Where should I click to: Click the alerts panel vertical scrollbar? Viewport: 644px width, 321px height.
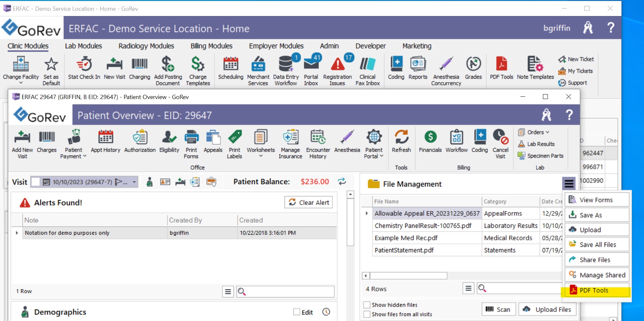[x=350, y=222]
